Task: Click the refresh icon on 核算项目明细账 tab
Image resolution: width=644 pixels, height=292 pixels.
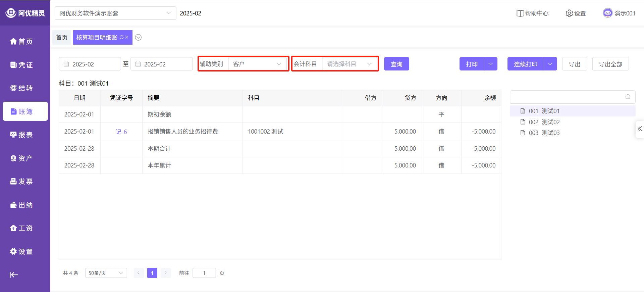Action: tap(121, 37)
